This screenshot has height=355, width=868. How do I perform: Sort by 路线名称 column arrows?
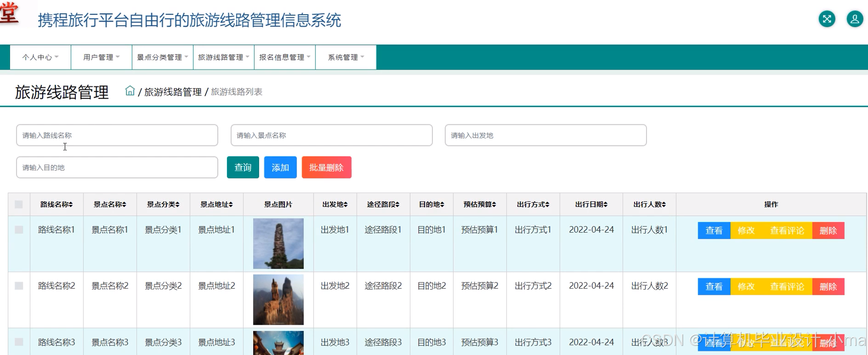[x=71, y=205]
